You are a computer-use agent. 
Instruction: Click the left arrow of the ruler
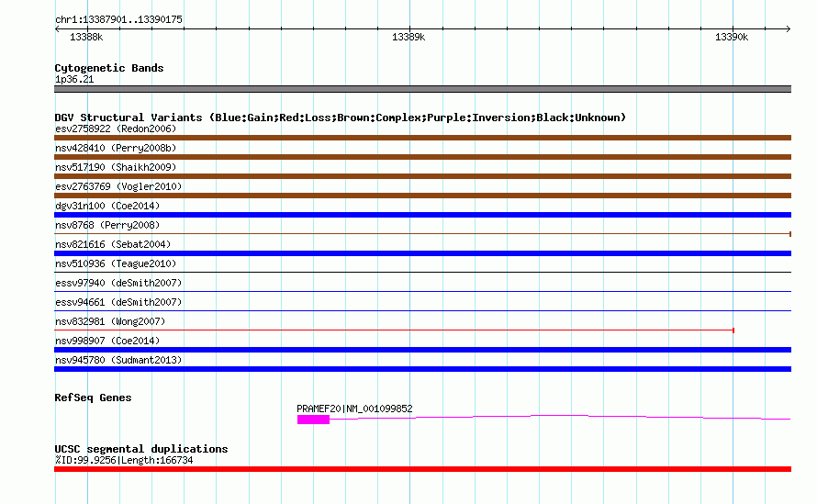(57, 29)
